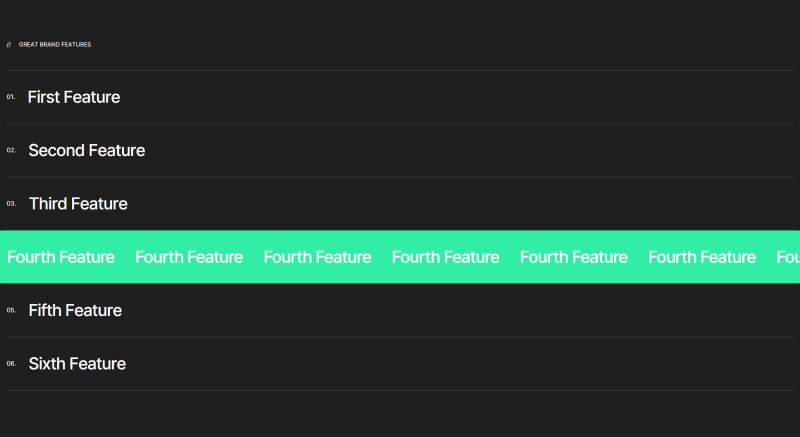The height and width of the screenshot is (438, 800).
Task: Select the fifth Fourth Feature marquee text
Action: tap(574, 257)
